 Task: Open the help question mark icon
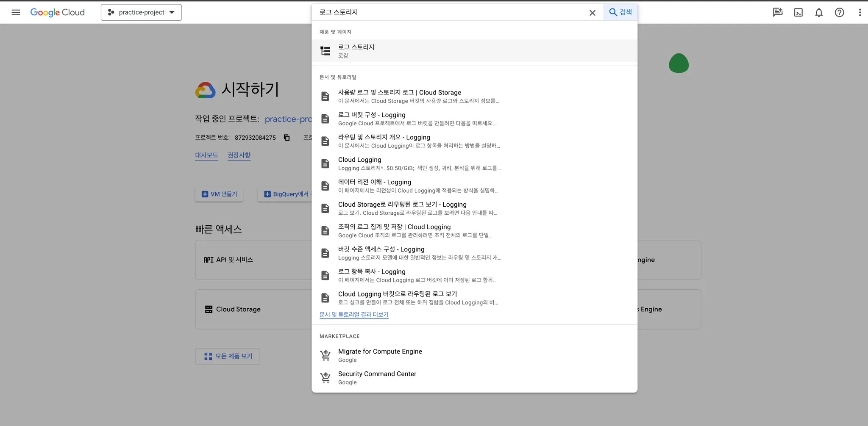click(x=839, y=12)
